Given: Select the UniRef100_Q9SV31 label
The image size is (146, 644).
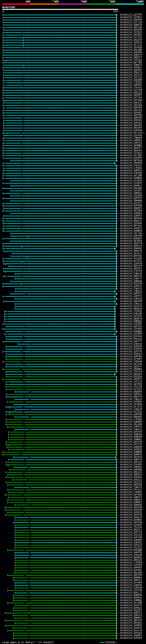Looking at the screenshot, I should click(x=131, y=326).
